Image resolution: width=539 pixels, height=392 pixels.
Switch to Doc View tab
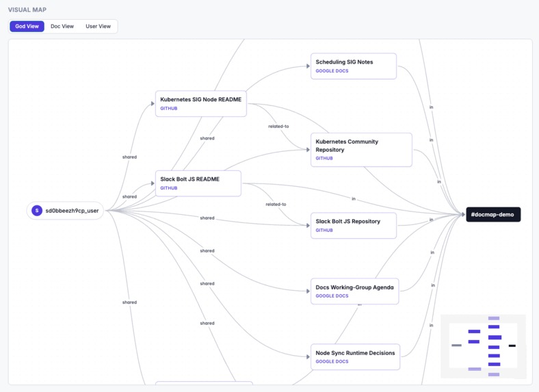[x=62, y=26]
